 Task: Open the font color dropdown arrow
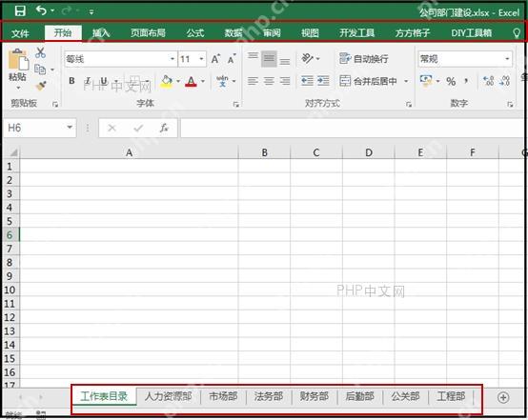tap(203, 81)
